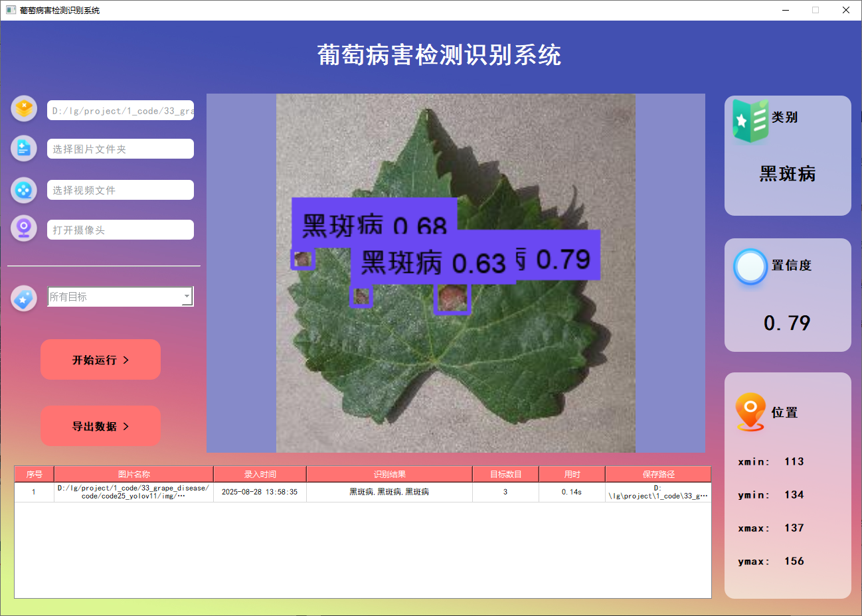Image resolution: width=862 pixels, height=616 pixels.
Task: Click the 保存路径 column header
Action: (658, 474)
